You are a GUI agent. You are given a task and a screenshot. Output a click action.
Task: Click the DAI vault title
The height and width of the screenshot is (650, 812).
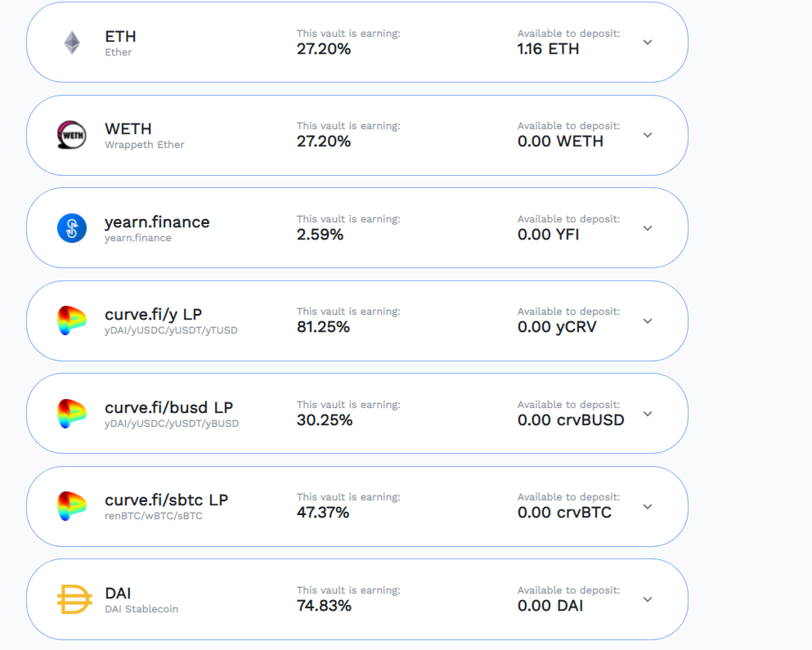click(x=118, y=593)
